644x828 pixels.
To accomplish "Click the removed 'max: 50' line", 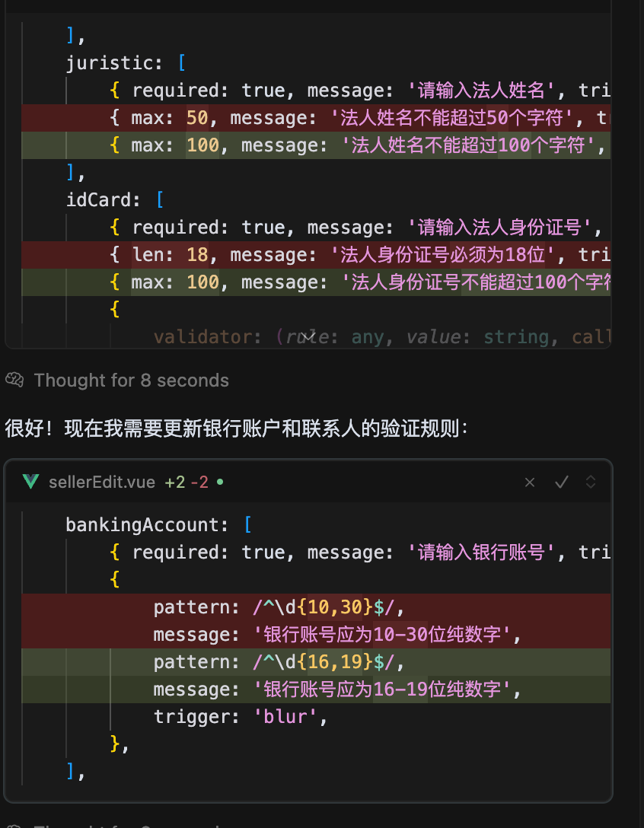I will click(316, 118).
